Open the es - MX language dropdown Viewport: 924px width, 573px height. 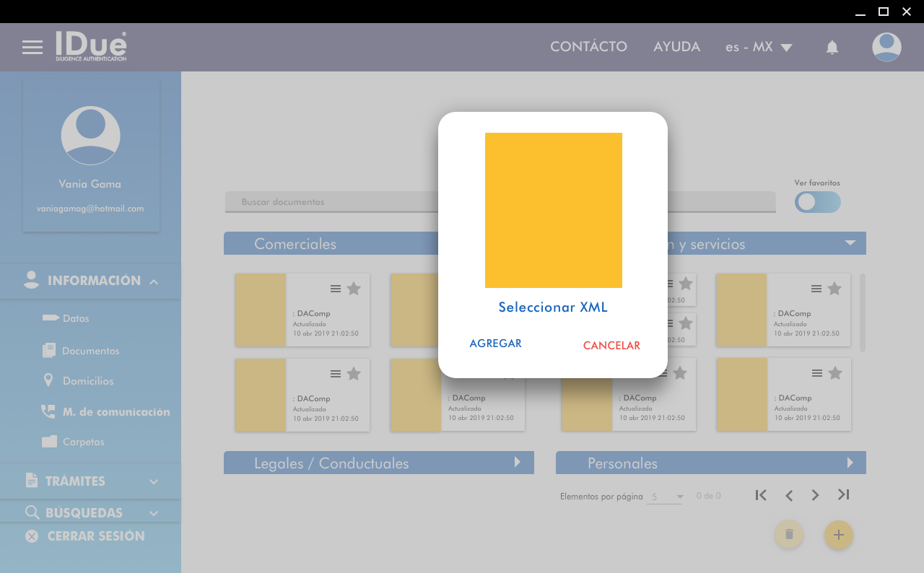coord(759,47)
